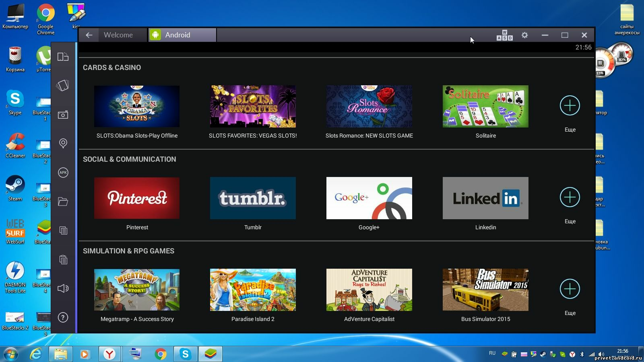Open the CCleaner desktop shortcut
The width and height of the screenshot is (644, 362).
point(15,145)
